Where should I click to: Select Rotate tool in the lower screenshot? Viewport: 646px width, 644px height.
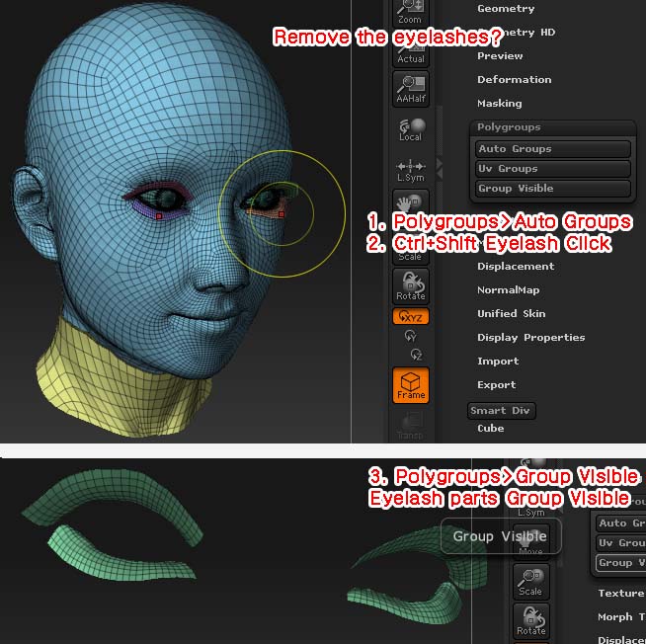[x=530, y=621]
